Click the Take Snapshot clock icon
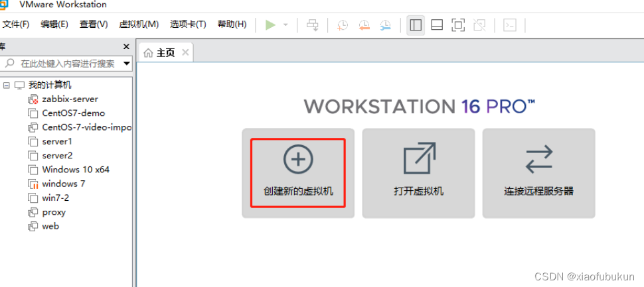 (342, 25)
